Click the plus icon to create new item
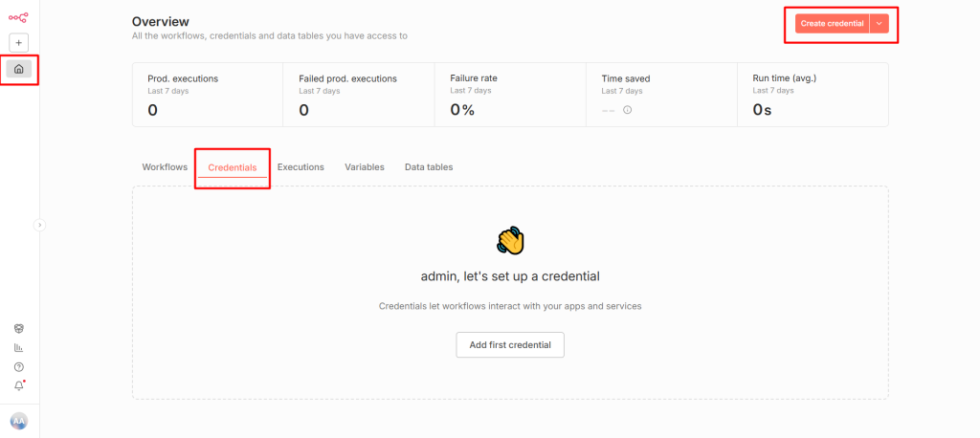The height and width of the screenshot is (438, 980). coord(19,43)
